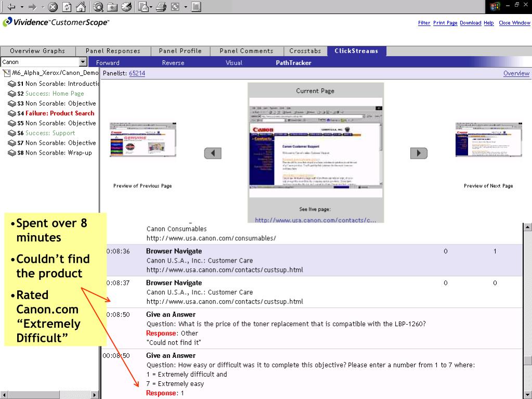Click the Download link

[x=470, y=23]
